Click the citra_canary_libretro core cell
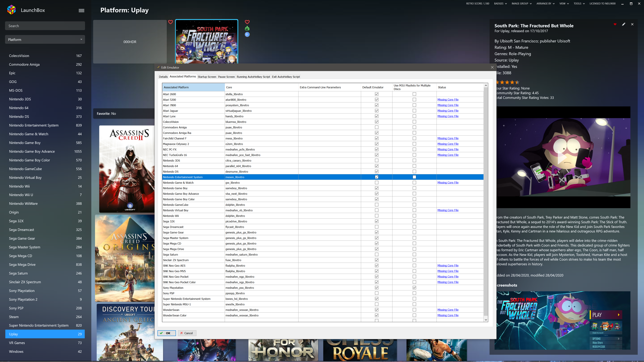The width and height of the screenshot is (644, 362). 261,161
